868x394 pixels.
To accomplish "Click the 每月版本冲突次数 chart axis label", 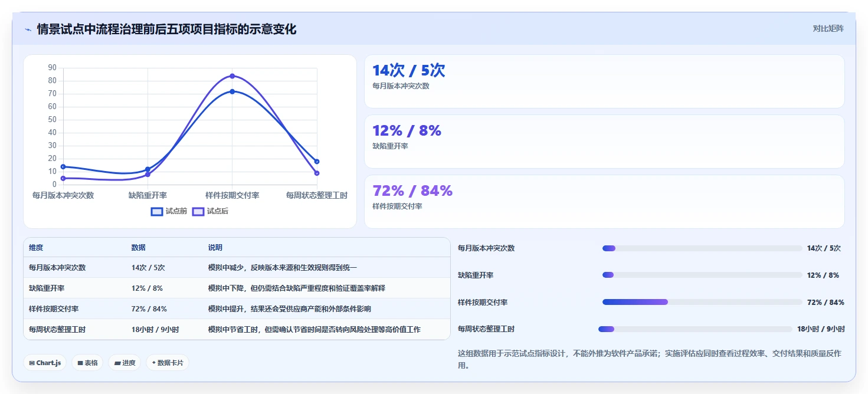I will (63, 195).
